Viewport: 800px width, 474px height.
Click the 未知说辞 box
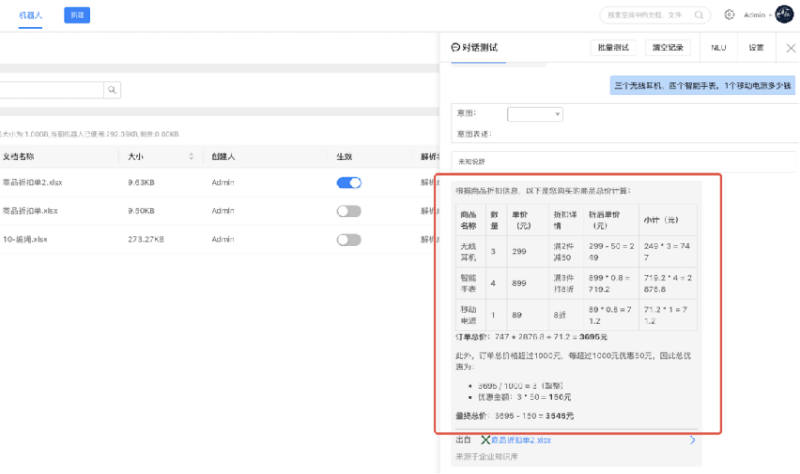pos(623,162)
